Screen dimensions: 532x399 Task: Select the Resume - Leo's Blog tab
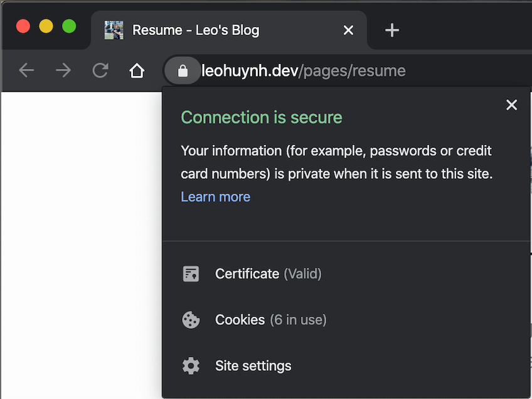click(229, 30)
